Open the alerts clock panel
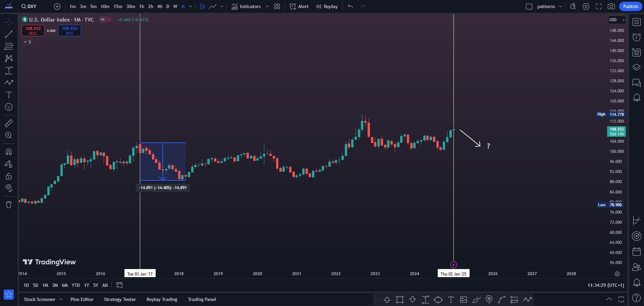This screenshot has width=644, height=306. [636, 37]
